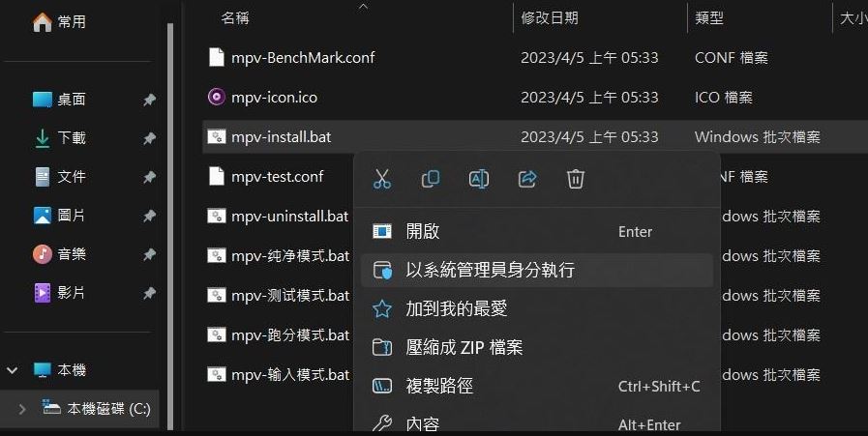The width and height of the screenshot is (868, 436).
Task: Click the Cut scissors icon in context menu
Action: (382, 179)
